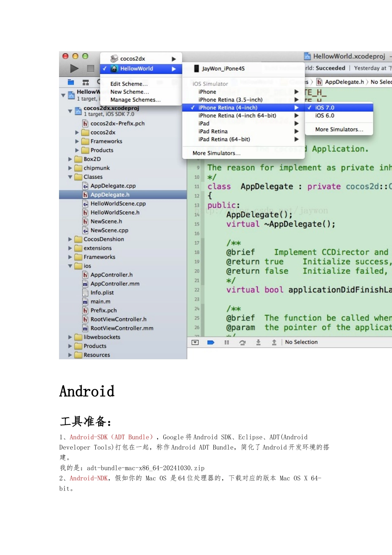Click the Xcode Stop button

91,69
